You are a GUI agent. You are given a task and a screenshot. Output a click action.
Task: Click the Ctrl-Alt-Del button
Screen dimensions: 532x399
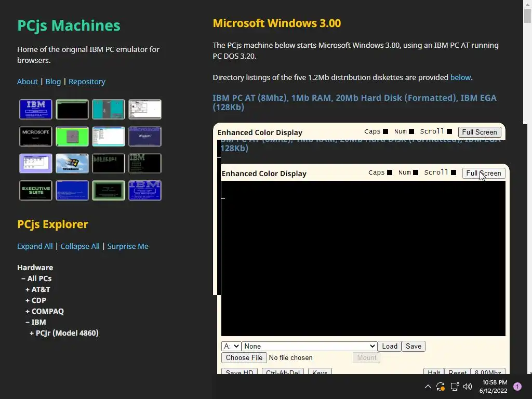click(283, 371)
